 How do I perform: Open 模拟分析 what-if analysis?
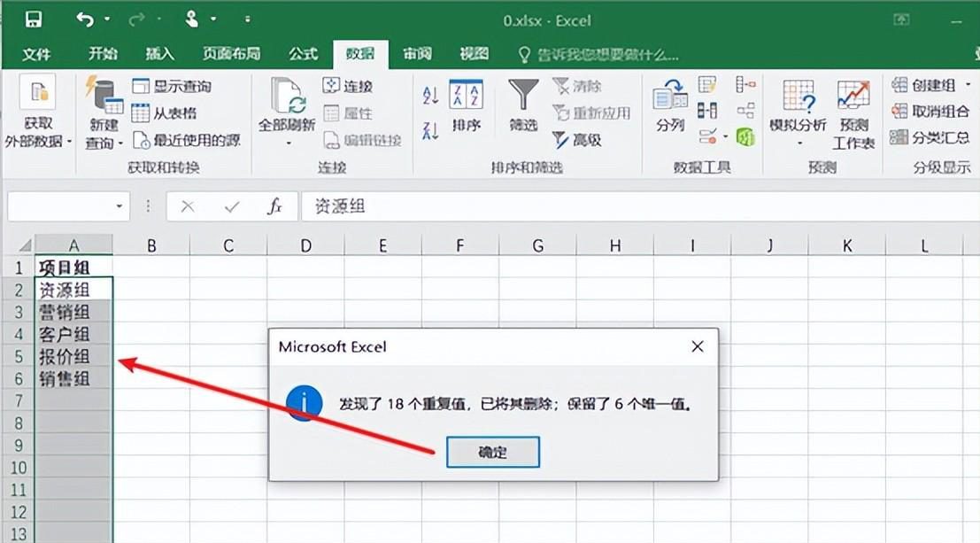[x=799, y=112]
